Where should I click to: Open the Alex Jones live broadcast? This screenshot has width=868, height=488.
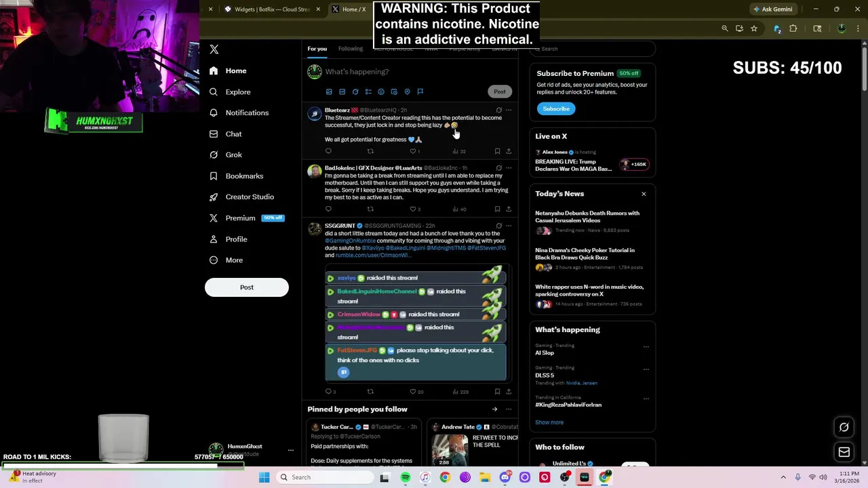[x=592, y=161]
